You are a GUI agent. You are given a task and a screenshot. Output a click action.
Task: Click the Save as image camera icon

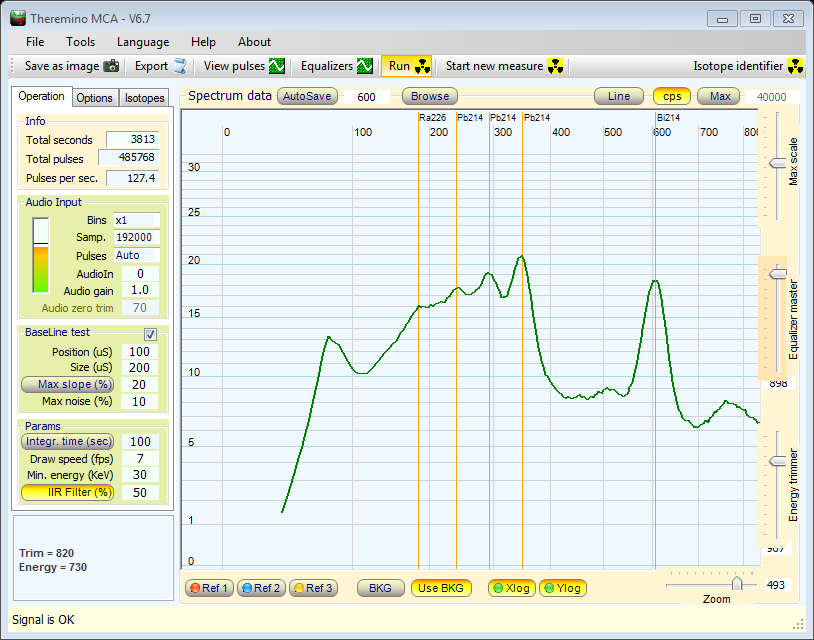[111, 67]
